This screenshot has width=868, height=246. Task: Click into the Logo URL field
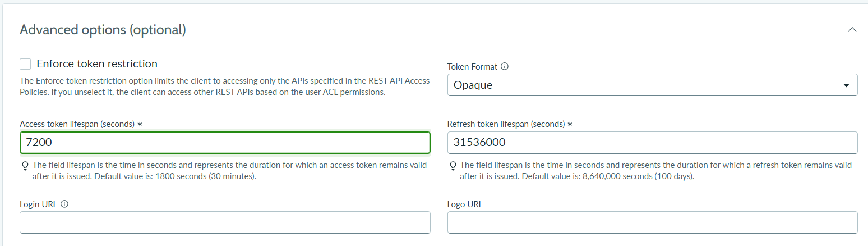coord(652,222)
